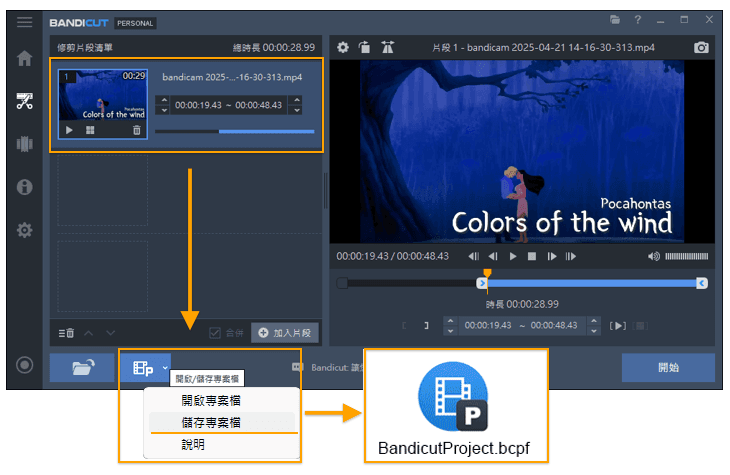Move segment up arrow
The width and height of the screenshot is (730, 475).
[88, 333]
